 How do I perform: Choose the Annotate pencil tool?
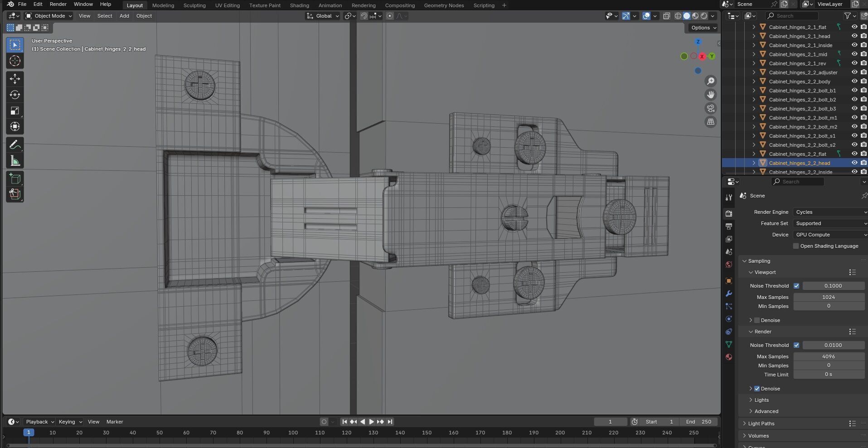click(x=15, y=145)
